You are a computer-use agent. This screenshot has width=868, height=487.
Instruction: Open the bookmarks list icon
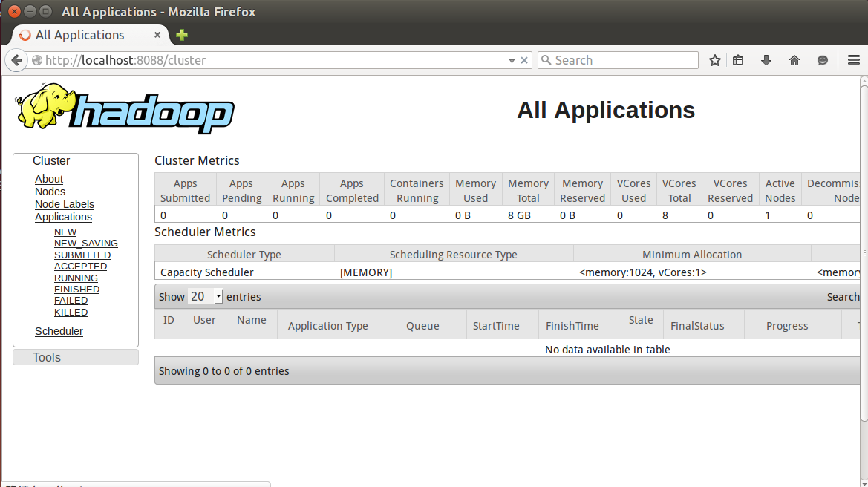pos(738,60)
